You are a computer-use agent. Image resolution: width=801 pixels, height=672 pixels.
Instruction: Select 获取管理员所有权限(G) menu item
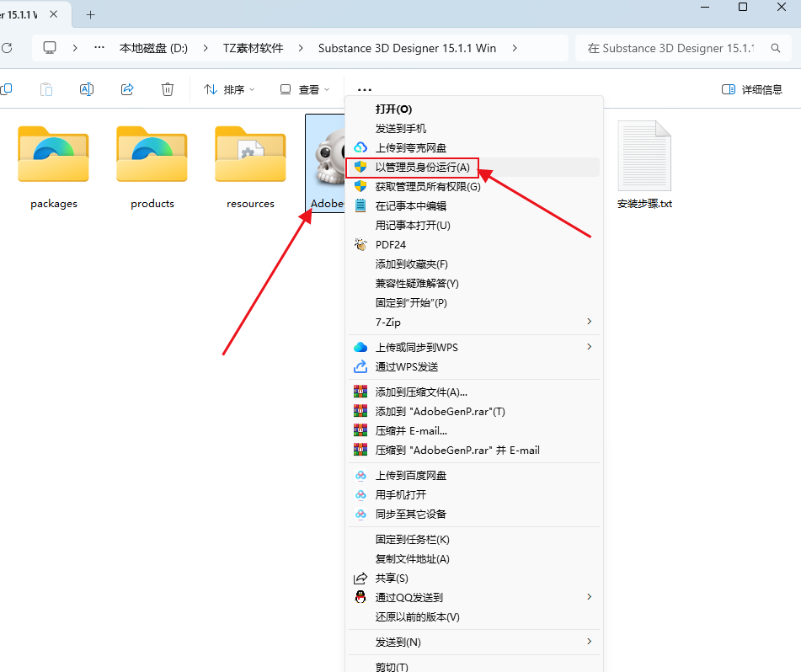click(x=474, y=187)
